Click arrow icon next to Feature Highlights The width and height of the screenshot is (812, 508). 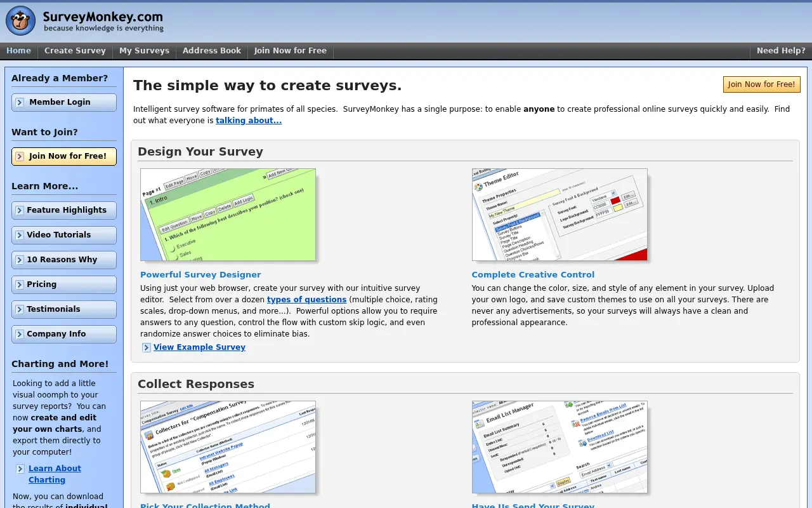click(x=19, y=210)
